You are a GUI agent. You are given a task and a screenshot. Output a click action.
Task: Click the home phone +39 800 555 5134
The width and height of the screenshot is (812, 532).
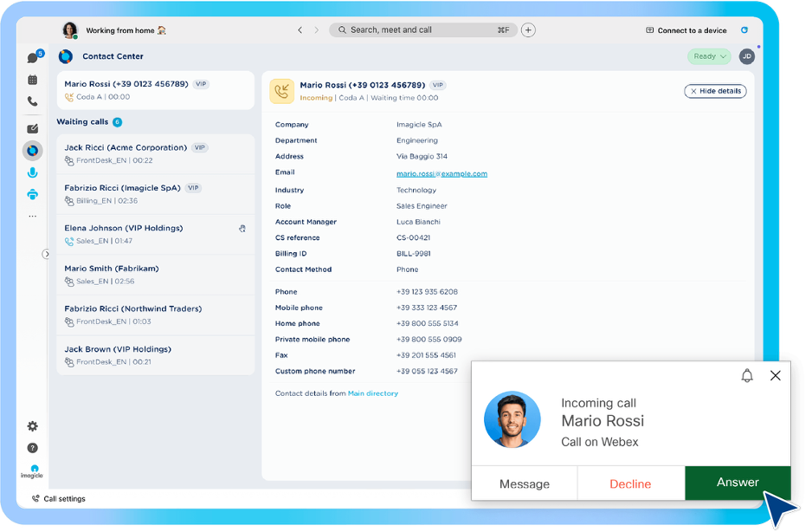tap(428, 323)
